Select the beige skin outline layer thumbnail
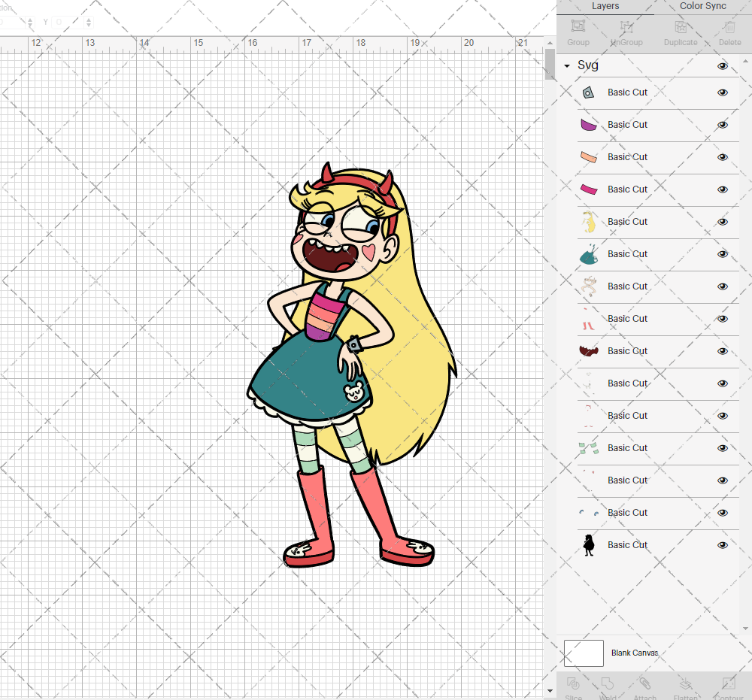 (x=589, y=286)
